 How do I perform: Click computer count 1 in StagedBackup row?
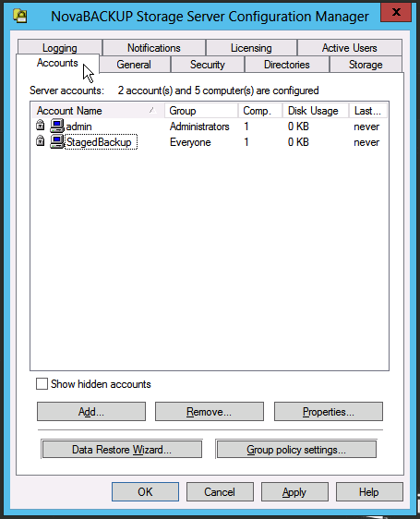pos(246,142)
